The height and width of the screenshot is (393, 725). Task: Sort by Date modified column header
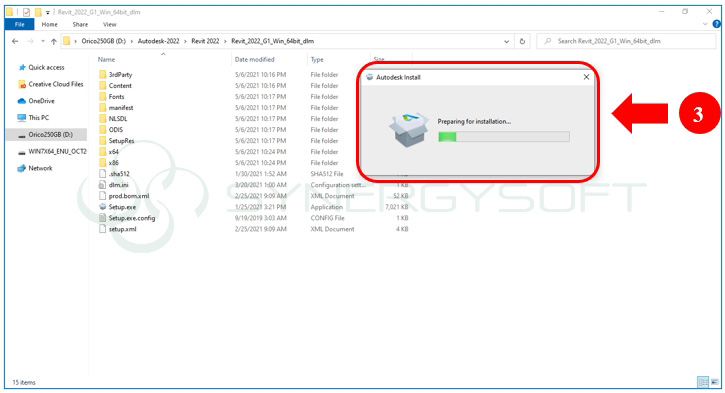254,59
